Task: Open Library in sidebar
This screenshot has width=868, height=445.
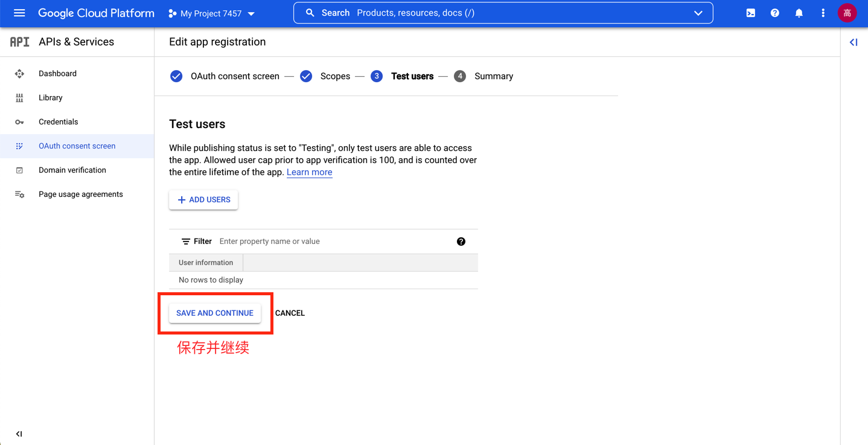Action: 77,98
